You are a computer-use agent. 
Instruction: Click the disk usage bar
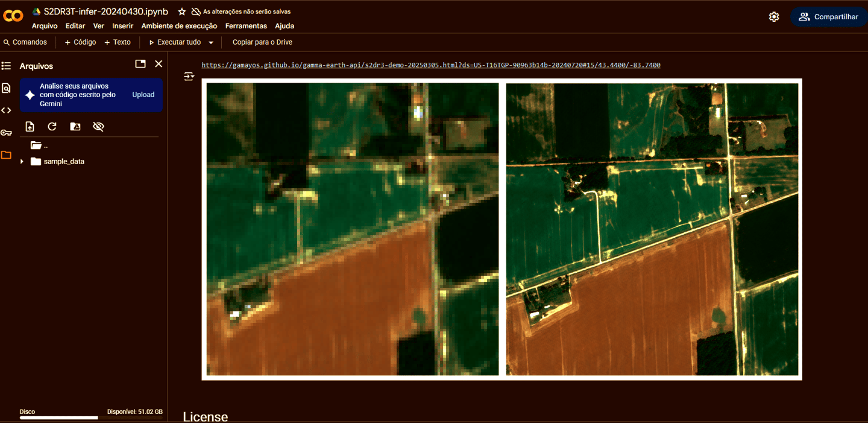[x=91, y=418]
